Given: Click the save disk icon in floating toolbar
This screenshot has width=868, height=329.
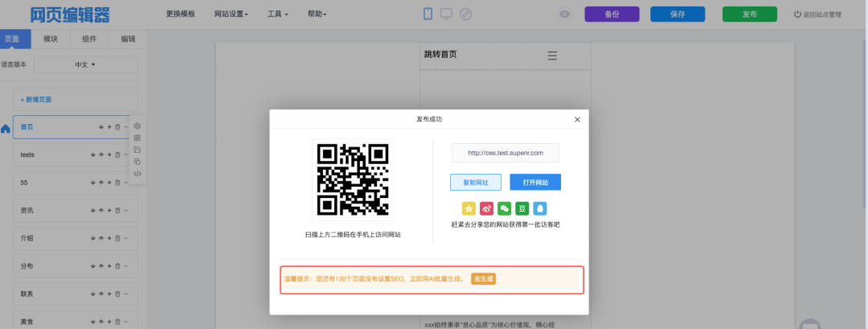Looking at the screenshot, I should click(137, 150).
